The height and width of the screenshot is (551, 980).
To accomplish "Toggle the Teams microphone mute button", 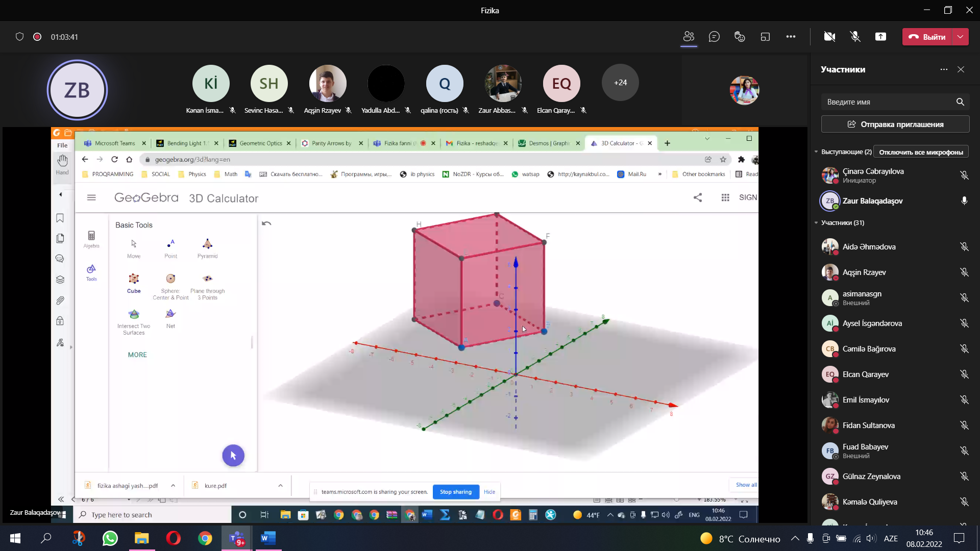I will point(855,37).
